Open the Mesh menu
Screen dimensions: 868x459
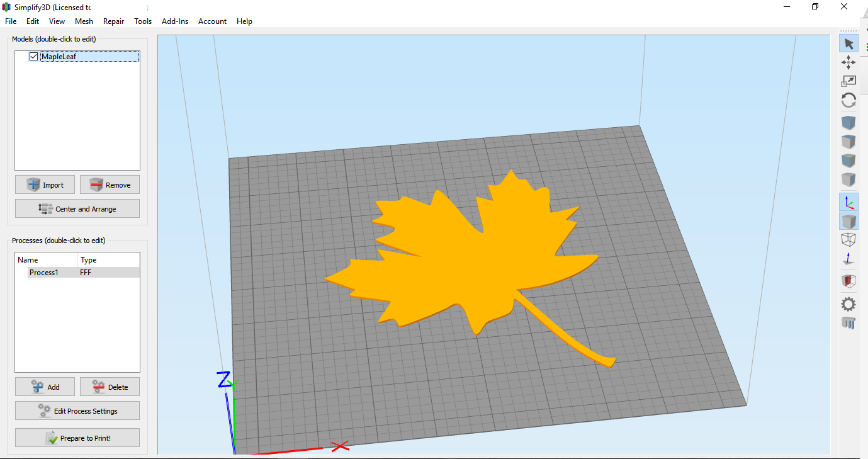coord(84,21)
